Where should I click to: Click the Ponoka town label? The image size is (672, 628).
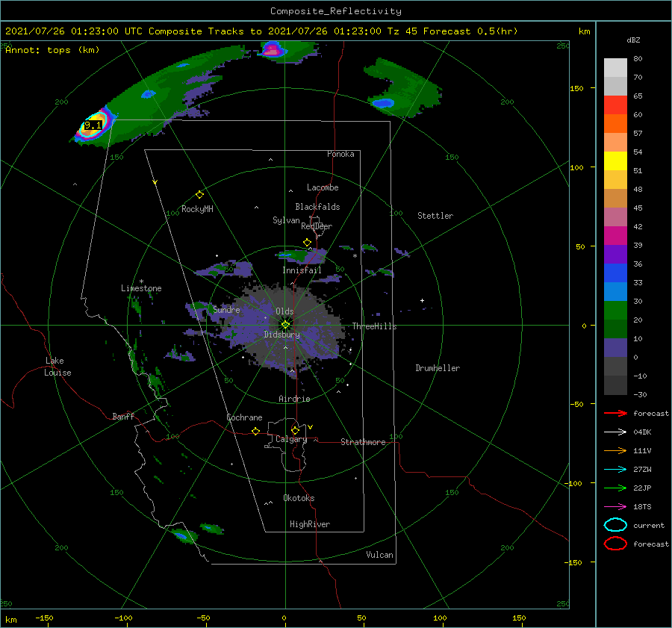tap(340, 154)
